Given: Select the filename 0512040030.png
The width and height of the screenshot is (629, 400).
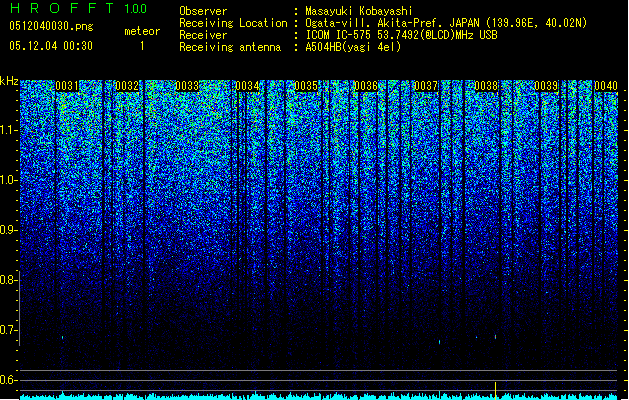Looking at the screenshot, I should pyautogui.click(x=51, y=26).
